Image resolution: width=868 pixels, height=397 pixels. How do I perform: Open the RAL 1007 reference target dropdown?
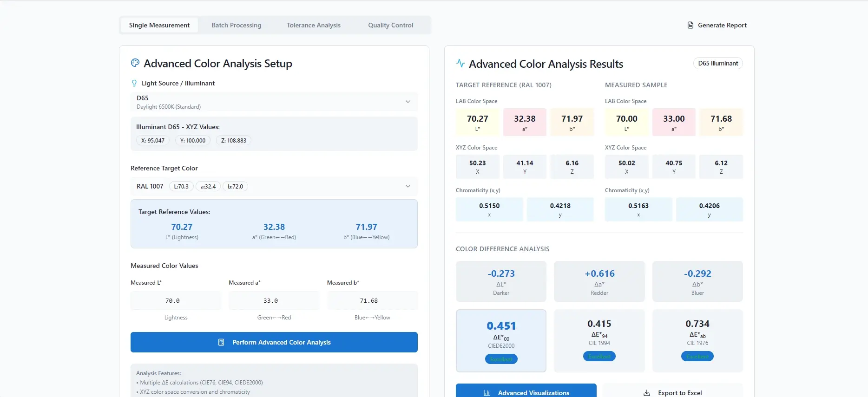click(x=274, y=186)
